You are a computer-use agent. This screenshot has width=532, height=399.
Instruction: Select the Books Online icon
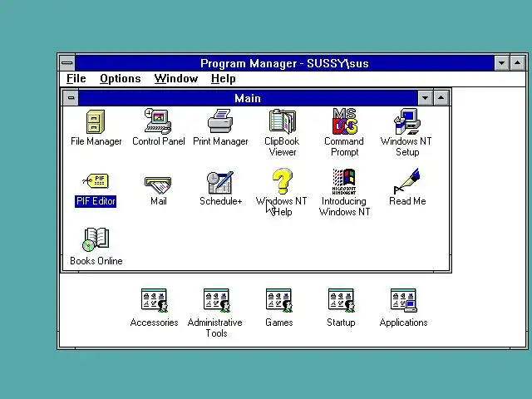[96, 240]
